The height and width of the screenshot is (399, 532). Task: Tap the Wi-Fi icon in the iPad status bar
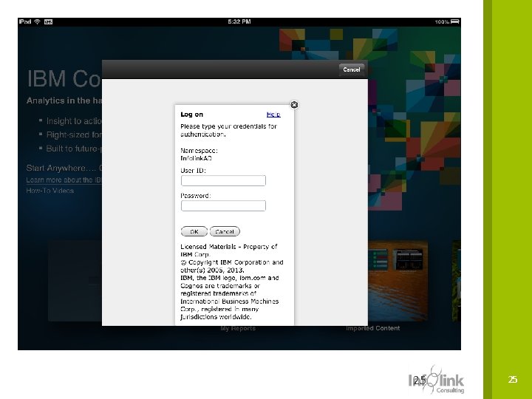(38, 21)
